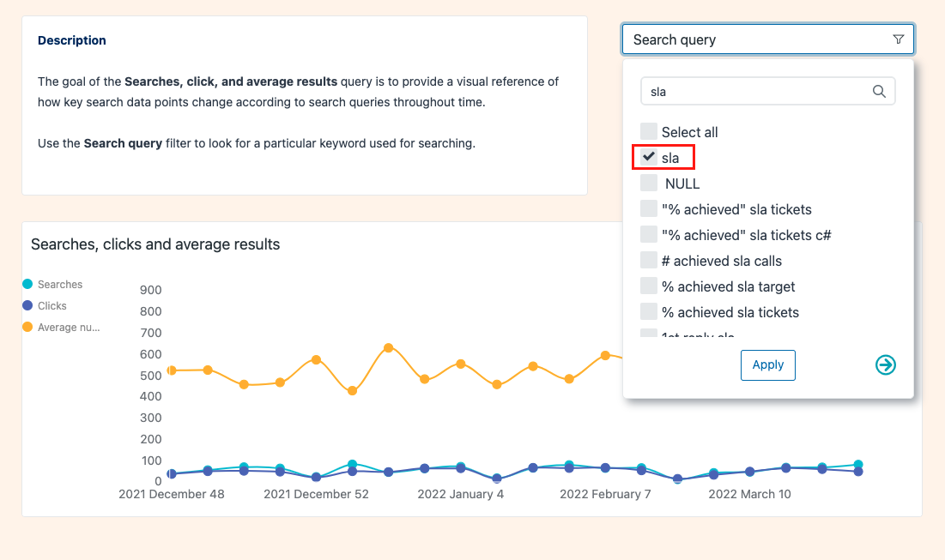Open the Search query dropdown
This screenshot has height=560, width=945.
click(767, 39)
